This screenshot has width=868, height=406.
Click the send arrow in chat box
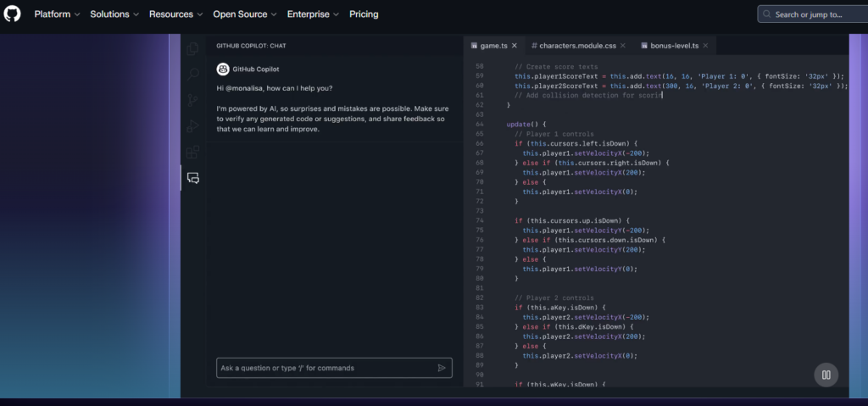coord(441,368)
